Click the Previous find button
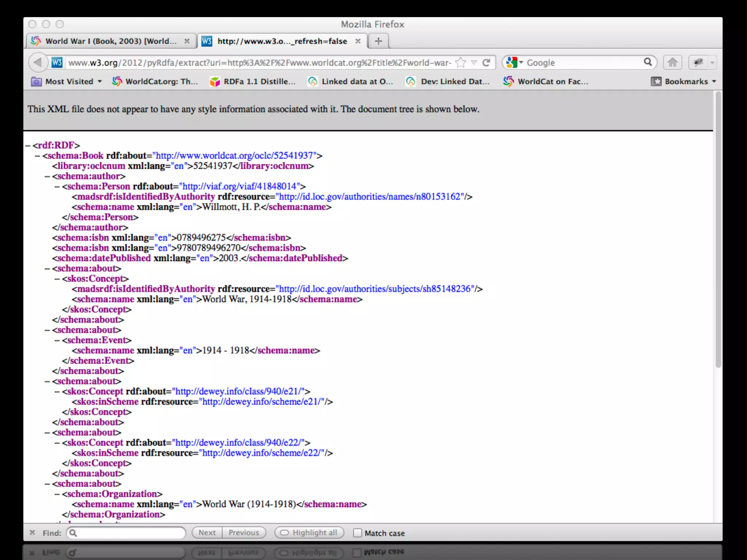747x560 pixels. tap(244, 533)
